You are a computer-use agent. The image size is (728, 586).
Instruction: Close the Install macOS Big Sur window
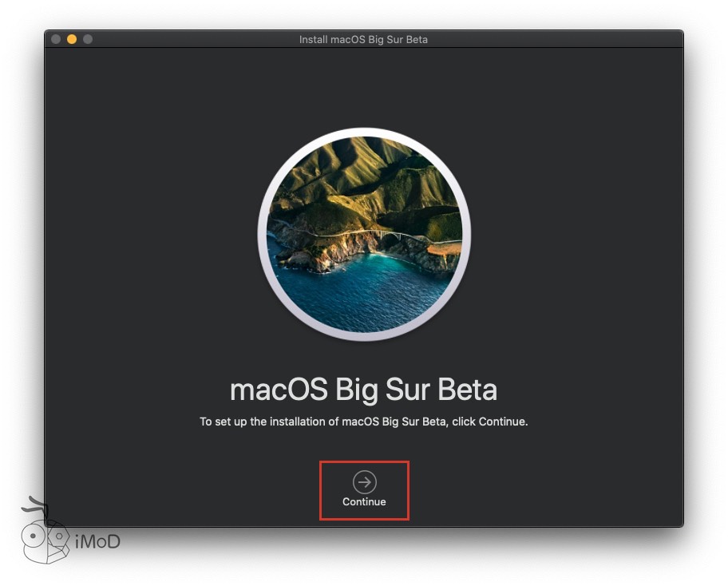(56, 39)
